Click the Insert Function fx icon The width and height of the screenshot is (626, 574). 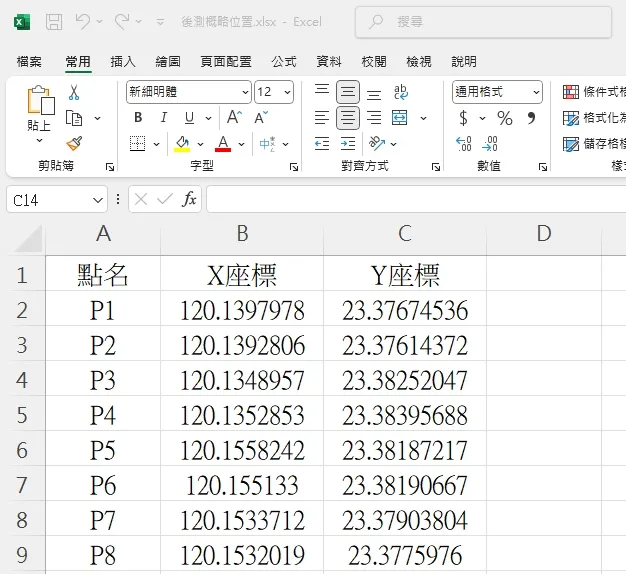(188, 199)
